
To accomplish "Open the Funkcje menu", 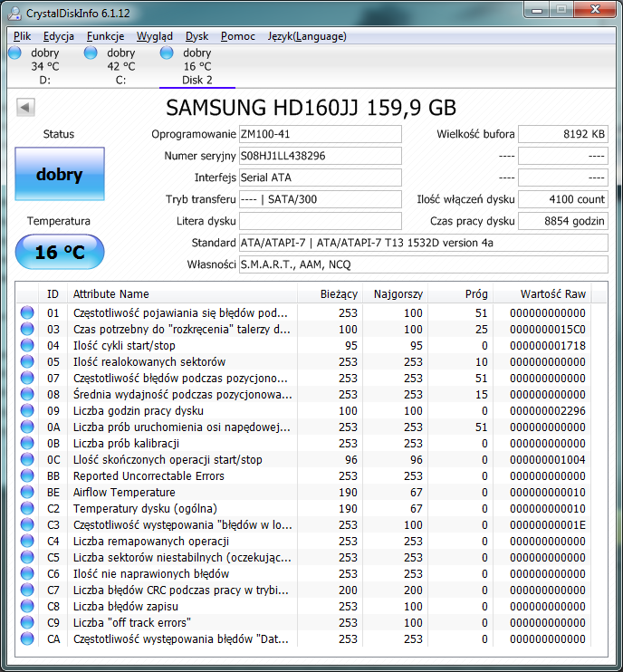I will pos(105,36).
